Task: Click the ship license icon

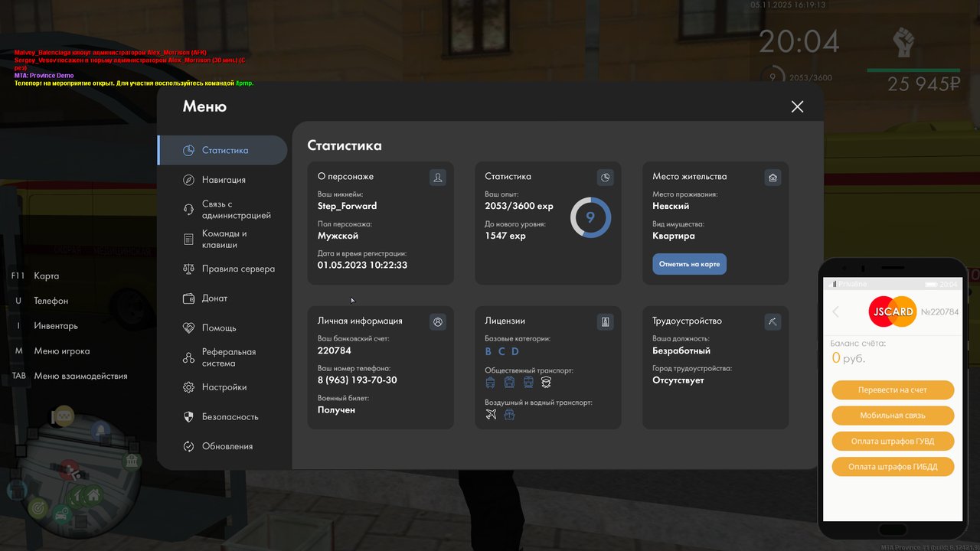Action: point(509,414)
